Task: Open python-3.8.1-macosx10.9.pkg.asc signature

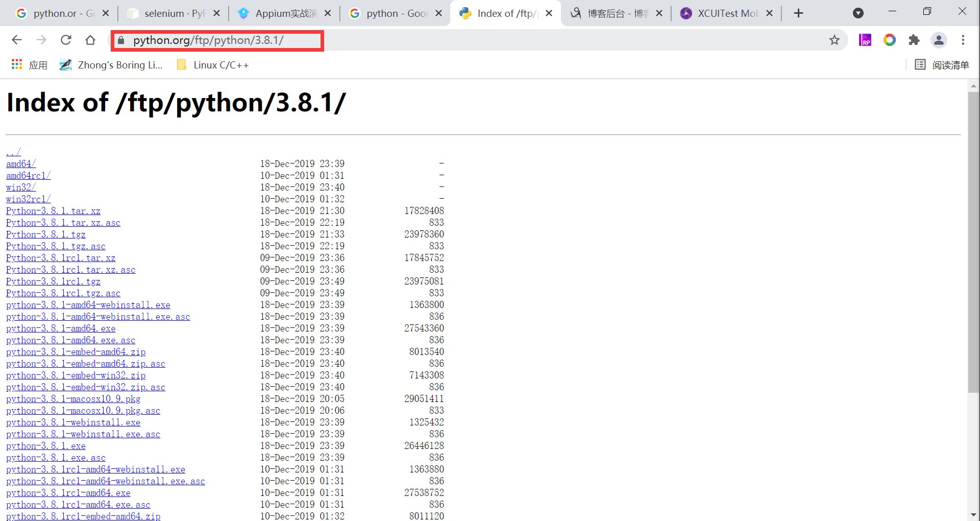Action: pos(83,410)
